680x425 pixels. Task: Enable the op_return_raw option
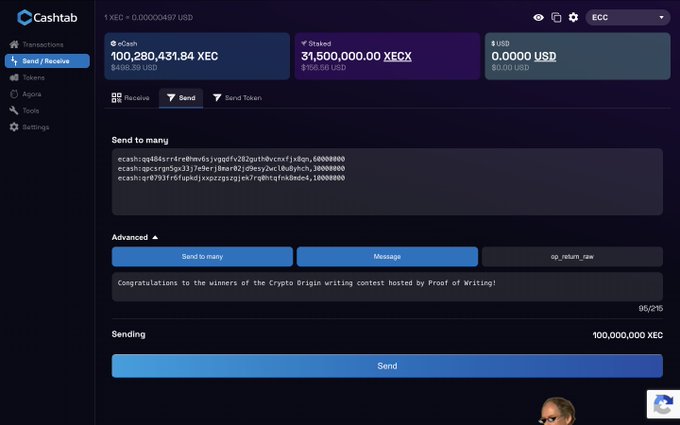[572, 257]
